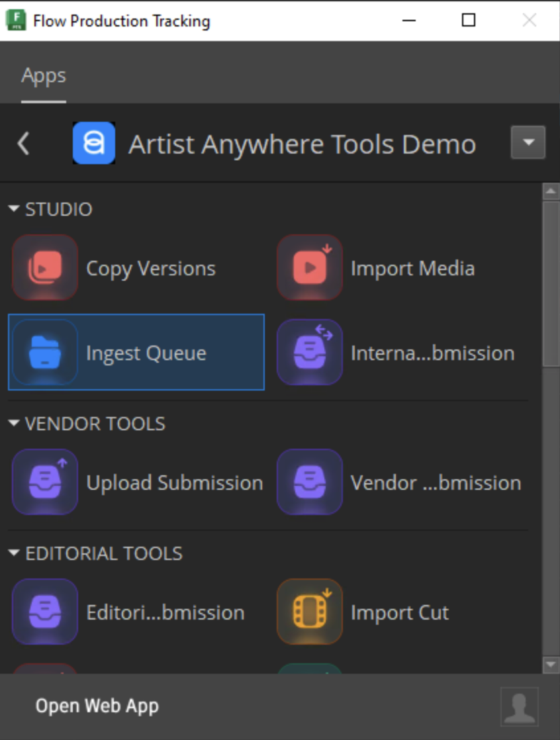Click the Artist Anywhere project logo
560x740 pixels.
coord(94,143)
